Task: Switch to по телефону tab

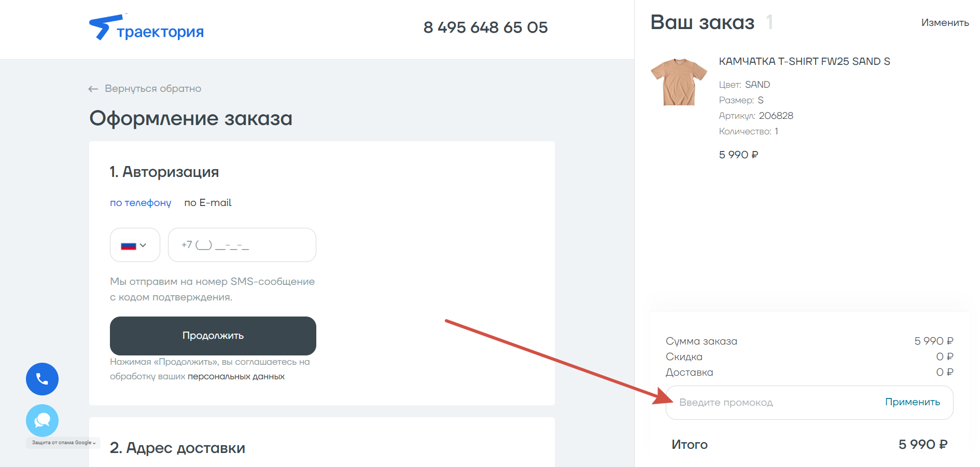Action: tap(141, 203)
